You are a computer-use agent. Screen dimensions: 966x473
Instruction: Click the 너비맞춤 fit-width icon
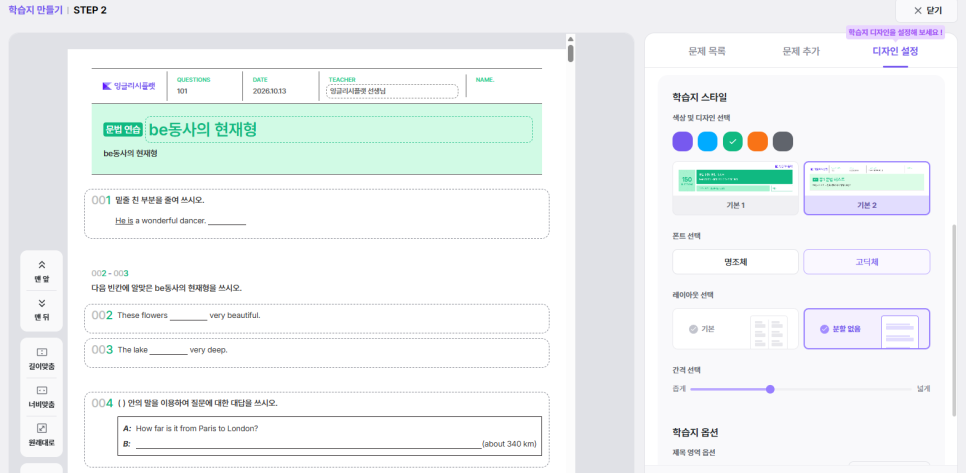point(42,390)
